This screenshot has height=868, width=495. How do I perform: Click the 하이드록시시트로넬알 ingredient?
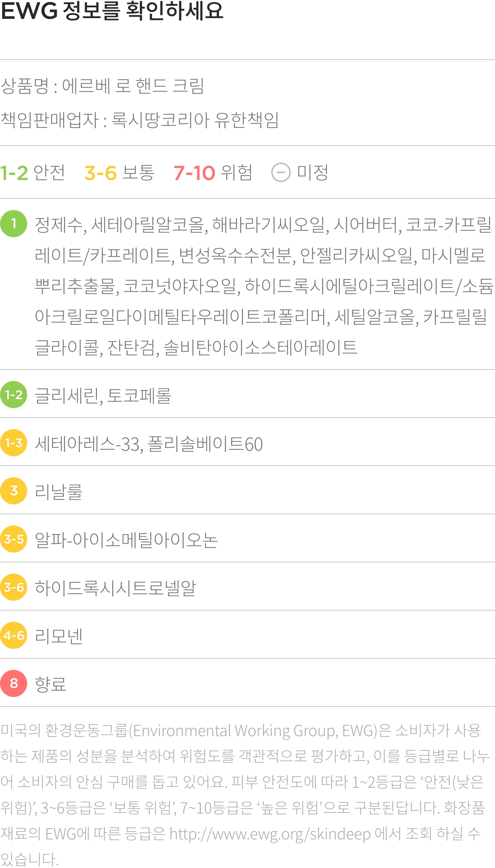115,588
